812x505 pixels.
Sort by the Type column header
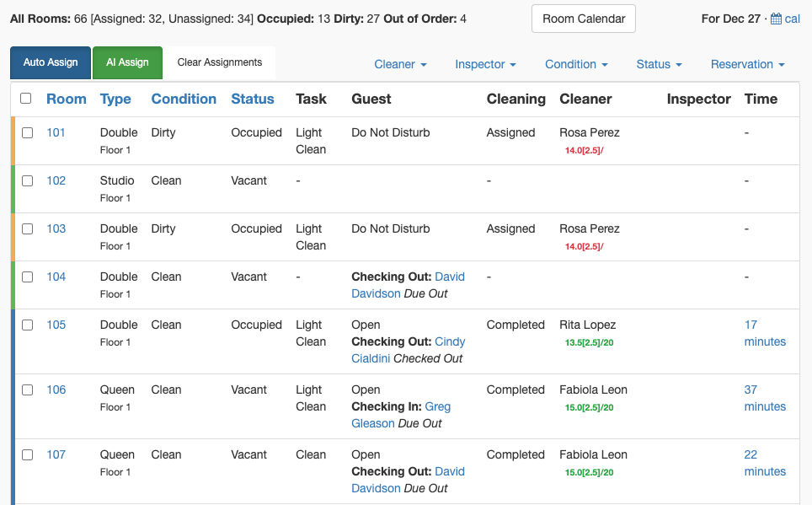point(115,99)
